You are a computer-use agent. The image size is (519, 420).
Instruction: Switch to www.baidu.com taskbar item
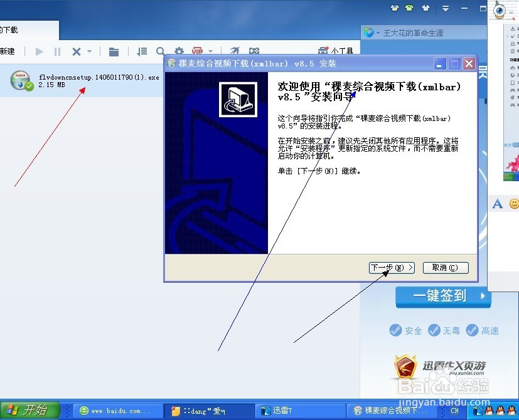click(117, 411)
